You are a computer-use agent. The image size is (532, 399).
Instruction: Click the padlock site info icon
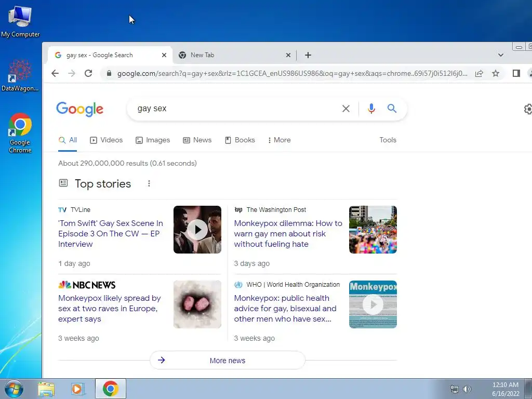[x=109, y=73]
